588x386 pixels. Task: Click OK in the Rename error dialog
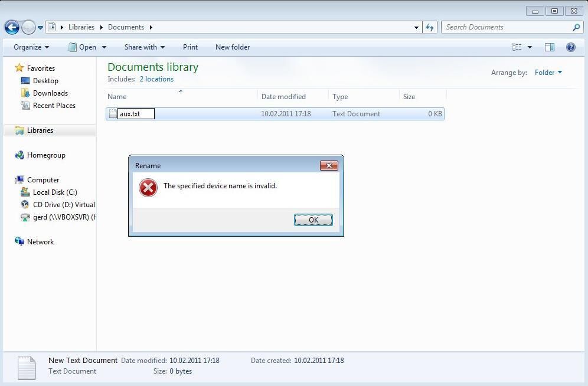pyautogui.click(x=313, y=220)
